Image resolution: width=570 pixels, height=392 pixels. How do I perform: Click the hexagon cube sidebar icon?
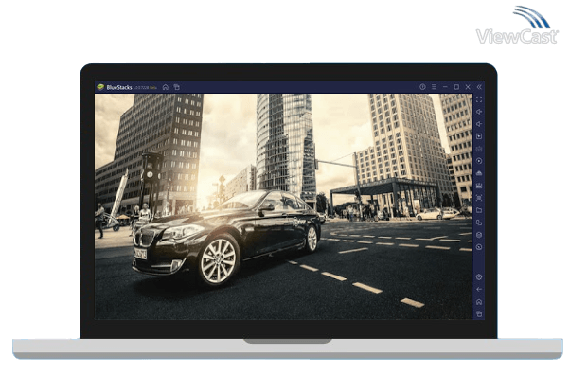point(479,235)
